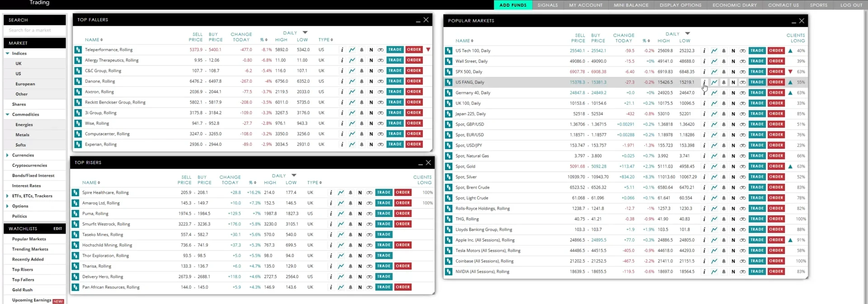Set alert bell for Spot, EUR/USD
868x304 pixels.
[x=724, y=135]
